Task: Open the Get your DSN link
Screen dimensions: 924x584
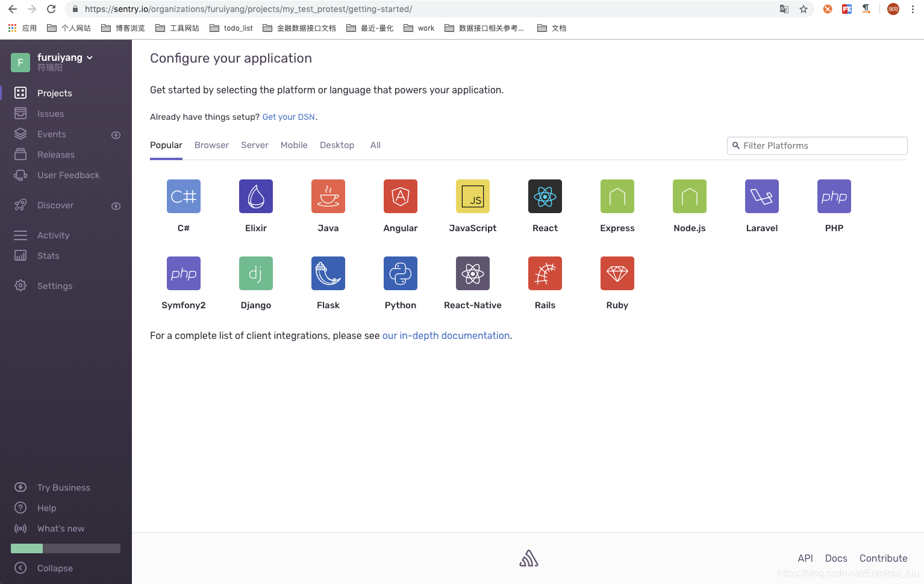Action: coord(289,117)
